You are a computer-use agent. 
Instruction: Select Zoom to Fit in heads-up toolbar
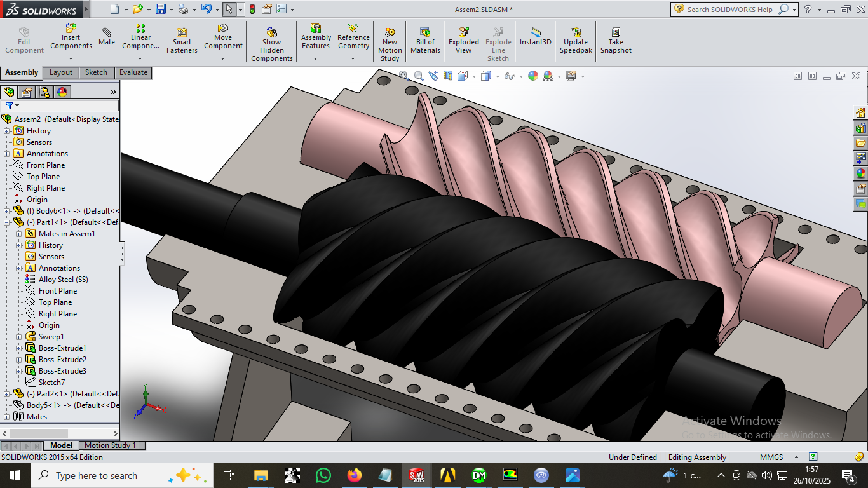[x=402, y=75]
